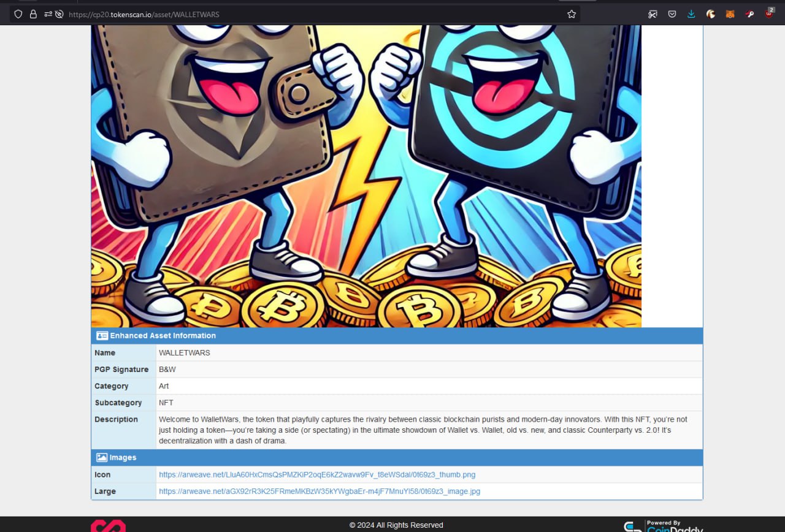The width and height of the screenshot is (785, 532).
Task: Click the Enhanced Asset Information card icon
Action: (x=102, y=336)
